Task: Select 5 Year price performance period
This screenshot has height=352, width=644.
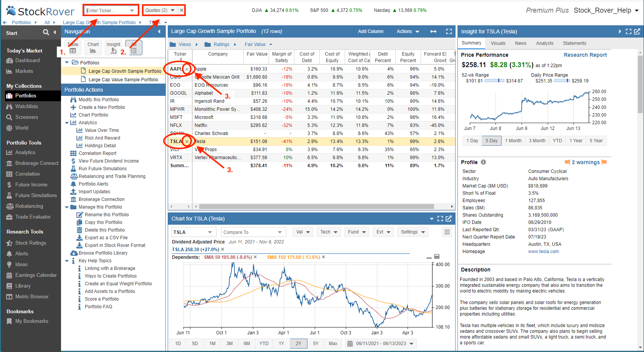Action: click(x=596, y=141)
